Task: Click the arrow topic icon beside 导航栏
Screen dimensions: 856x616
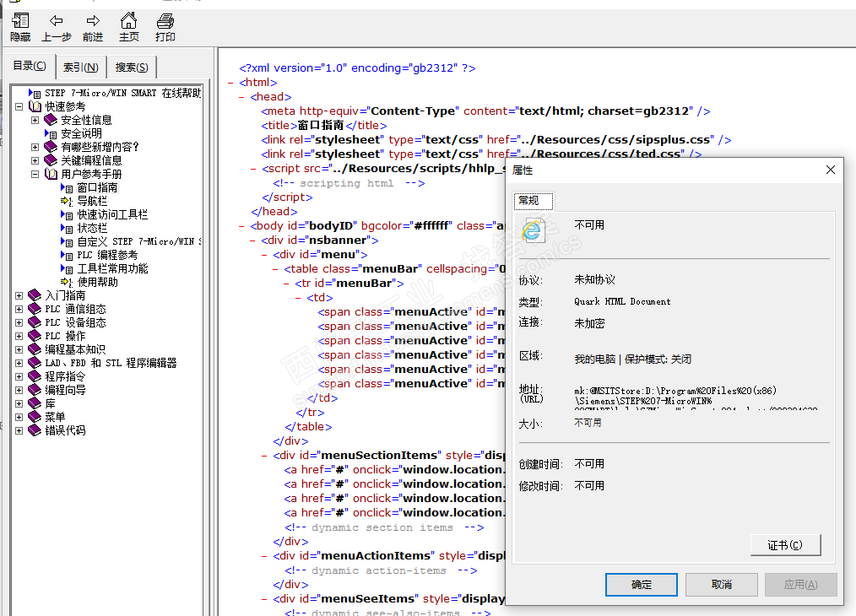Action: [x=67, y=202]
